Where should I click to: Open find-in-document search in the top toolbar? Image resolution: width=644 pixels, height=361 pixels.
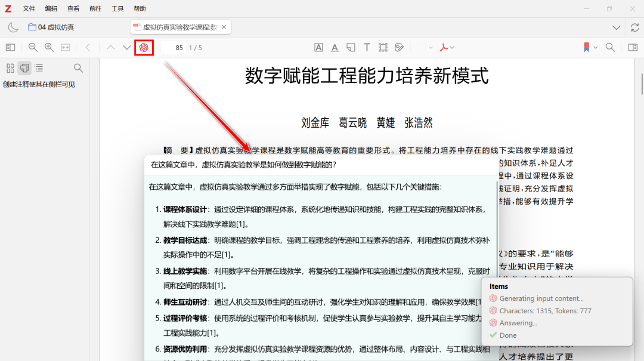[610, 48]
